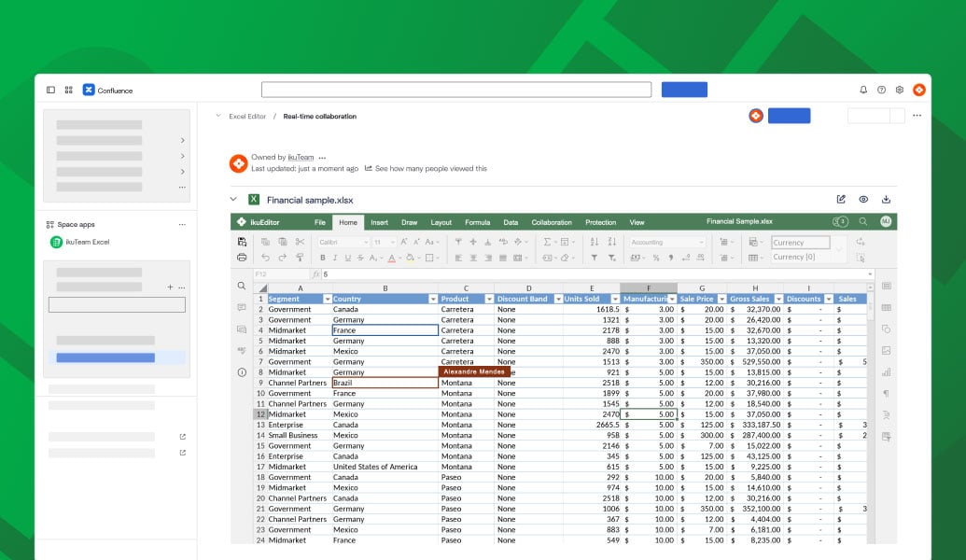The height and width of the screenshot is (560, 966).
Task: Toggle italic formatting
Action: click(335, 257)
